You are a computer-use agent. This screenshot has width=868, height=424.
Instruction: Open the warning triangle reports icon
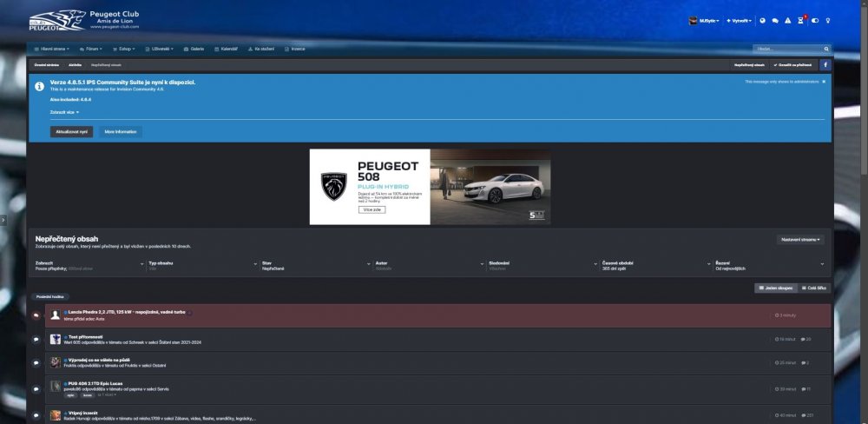[788, 21]
